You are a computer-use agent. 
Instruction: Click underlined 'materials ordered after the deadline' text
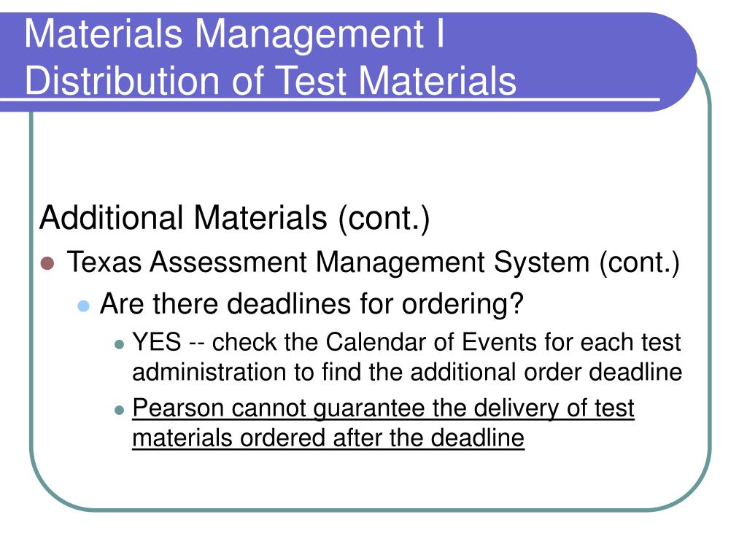point(328,437)
